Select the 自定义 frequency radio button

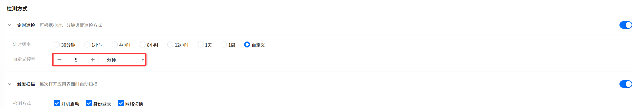point(247,45)
